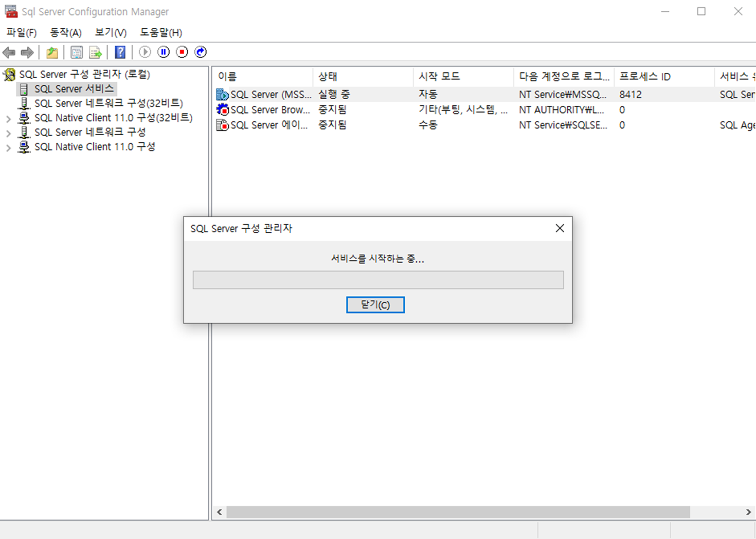
Task: Click the SQL Server 네트워크 구성(32비트) icon
Action: coord(24,103)
